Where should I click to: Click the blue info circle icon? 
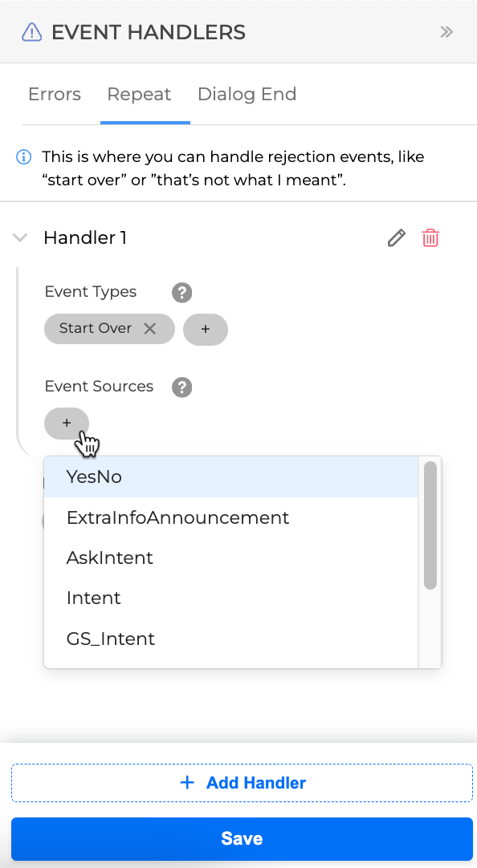(23, 157)
